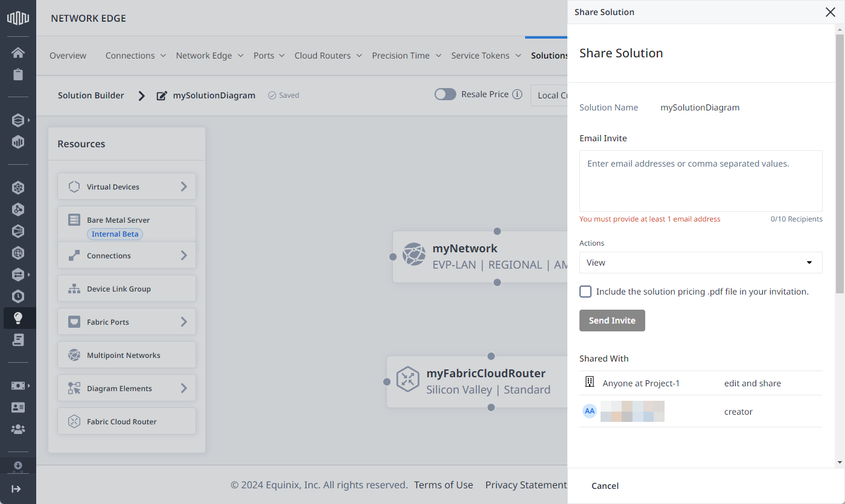Close the Share Solution panel
This screenshot has width=845, height=504.
click(831, 12)
